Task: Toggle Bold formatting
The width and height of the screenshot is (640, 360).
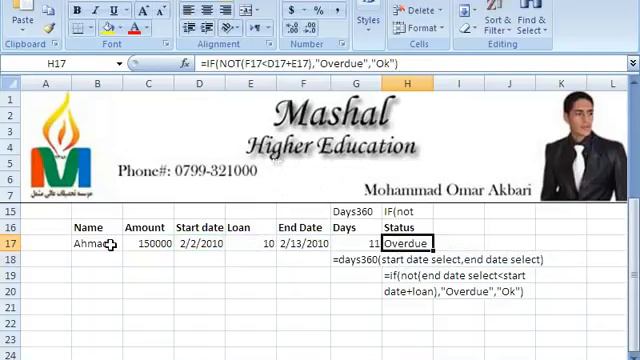Action: [x=77, y=11]
